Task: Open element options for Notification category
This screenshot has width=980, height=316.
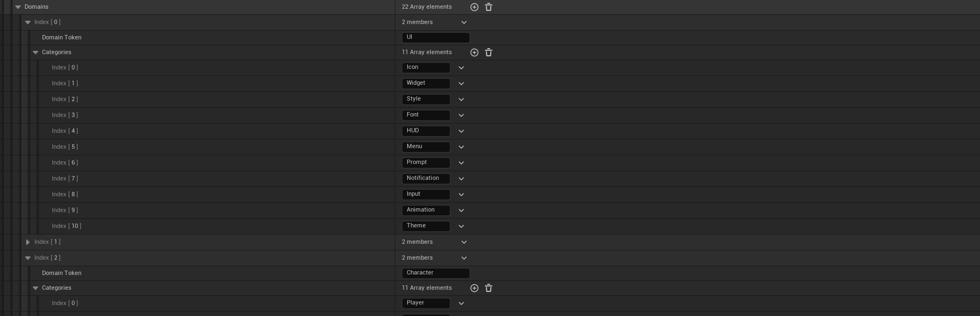Action: [461, 179]
